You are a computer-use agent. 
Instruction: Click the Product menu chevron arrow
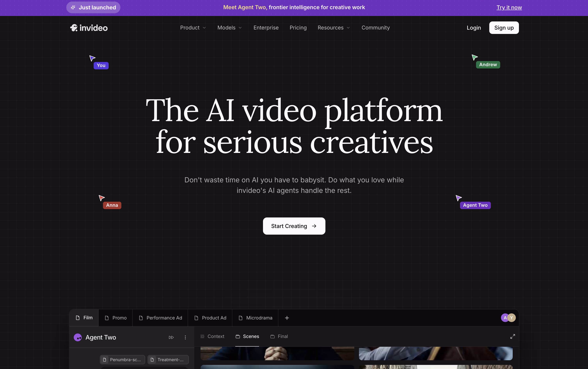click(204, 28)
